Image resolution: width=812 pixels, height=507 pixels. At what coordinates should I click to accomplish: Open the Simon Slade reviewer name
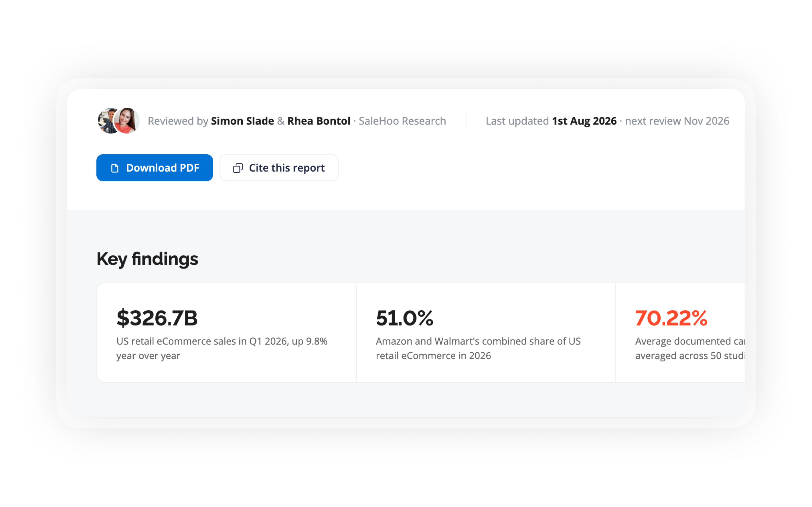click(x=242, y=121)
